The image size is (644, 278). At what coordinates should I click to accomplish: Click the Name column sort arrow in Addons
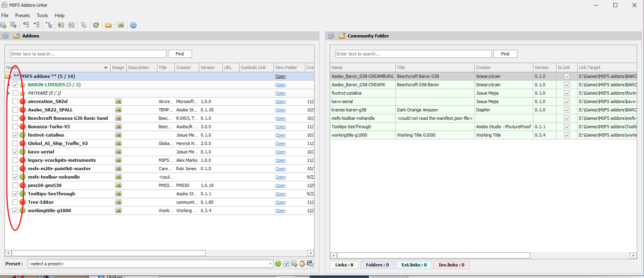click(x=106, y=67)
